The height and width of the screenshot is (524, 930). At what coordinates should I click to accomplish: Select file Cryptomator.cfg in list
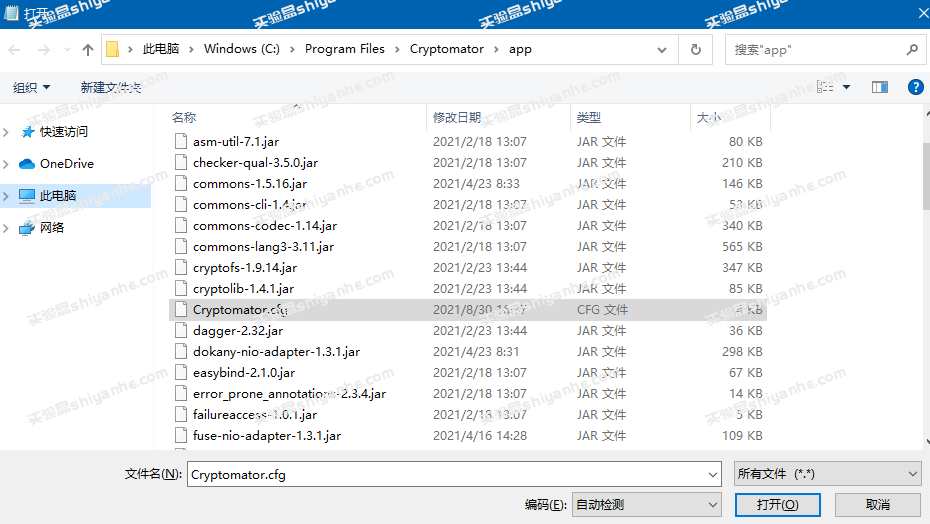[x=240, y=310]
